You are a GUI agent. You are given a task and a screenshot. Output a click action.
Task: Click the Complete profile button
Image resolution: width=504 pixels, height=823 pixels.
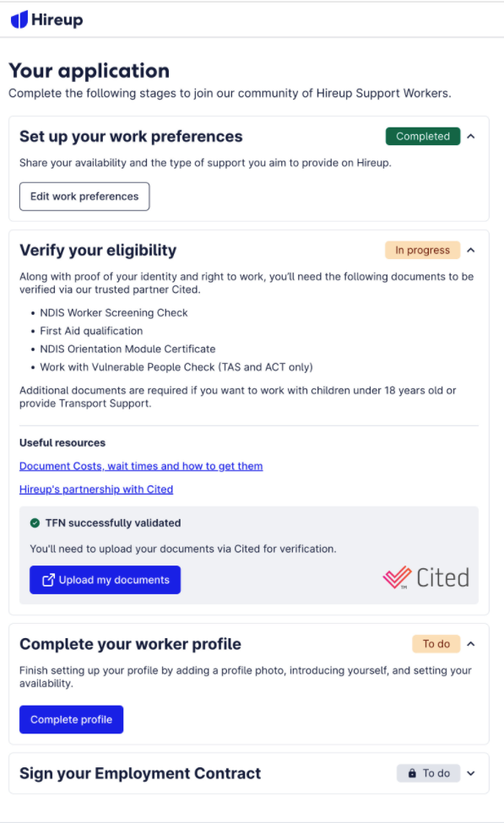pos(72,720)
